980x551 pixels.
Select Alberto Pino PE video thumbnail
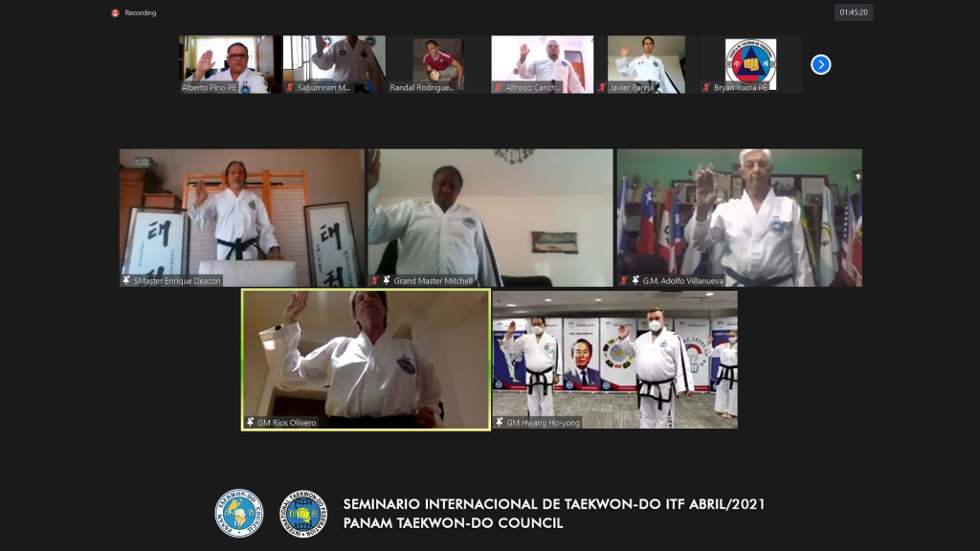(x=230, y=63)
